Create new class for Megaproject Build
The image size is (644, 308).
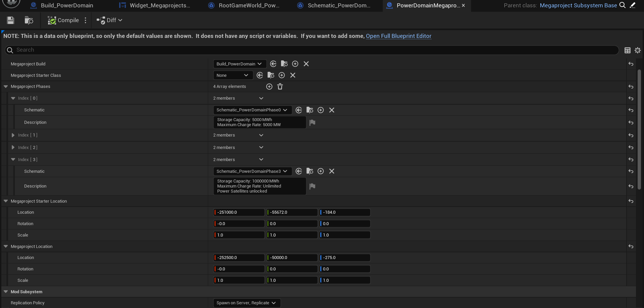click(x=295, y=64)
